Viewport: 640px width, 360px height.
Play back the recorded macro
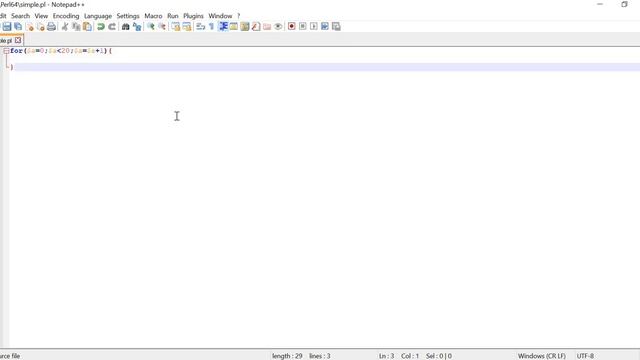313,27
